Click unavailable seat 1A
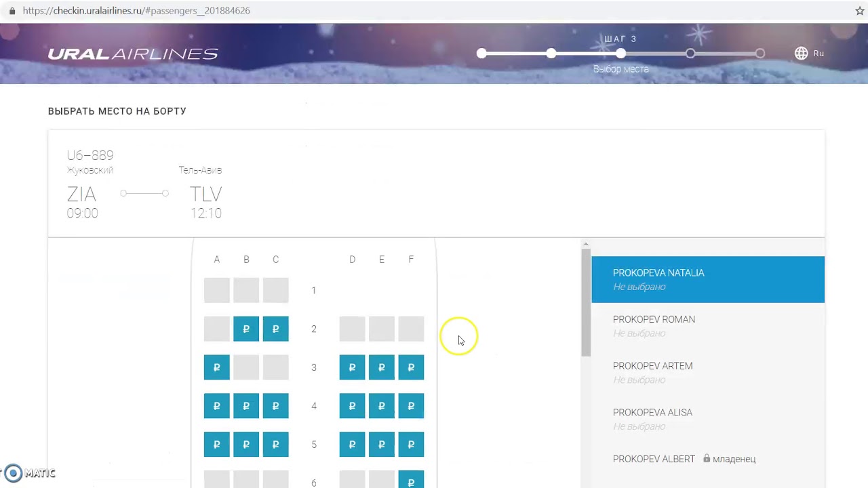The width and height of the screenshot is (868, 488). click(217, 290)
